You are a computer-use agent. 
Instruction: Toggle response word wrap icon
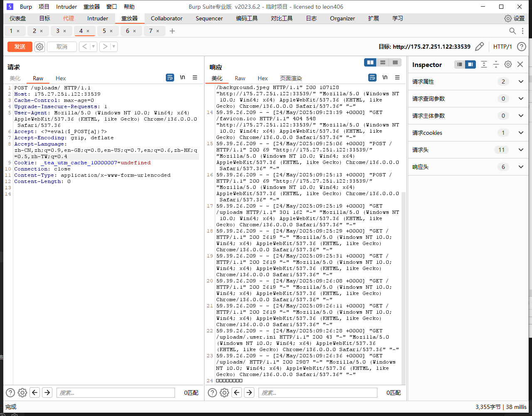(x=372, y=77)
